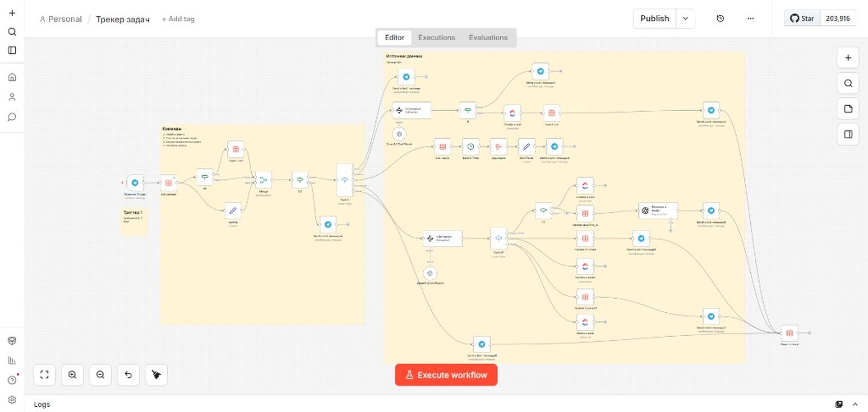Open the Settings gear icon
Image resolution: width=868 pixels, height=412 pixels.
click(x=12, y=400)
